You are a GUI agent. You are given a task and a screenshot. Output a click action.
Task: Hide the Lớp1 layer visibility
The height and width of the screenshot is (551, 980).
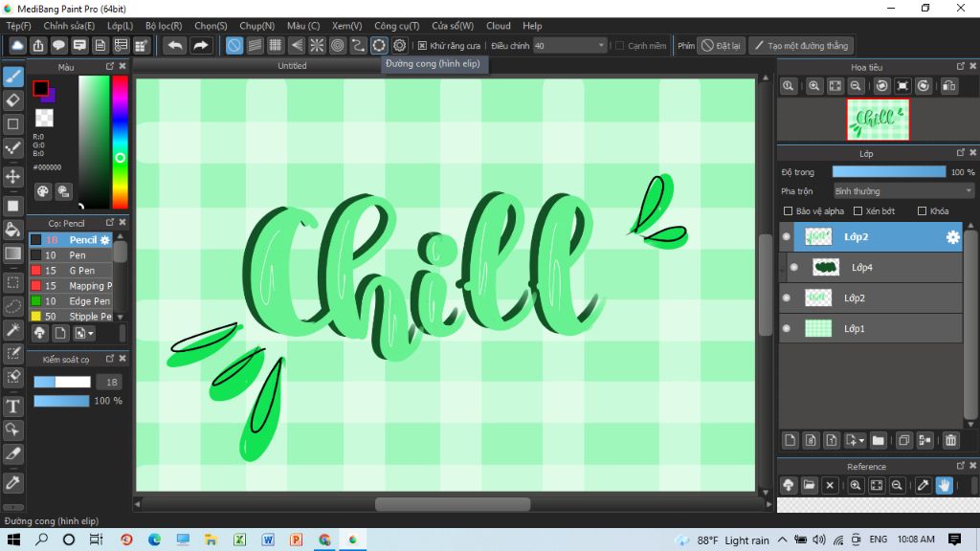(x=787, y=328)
